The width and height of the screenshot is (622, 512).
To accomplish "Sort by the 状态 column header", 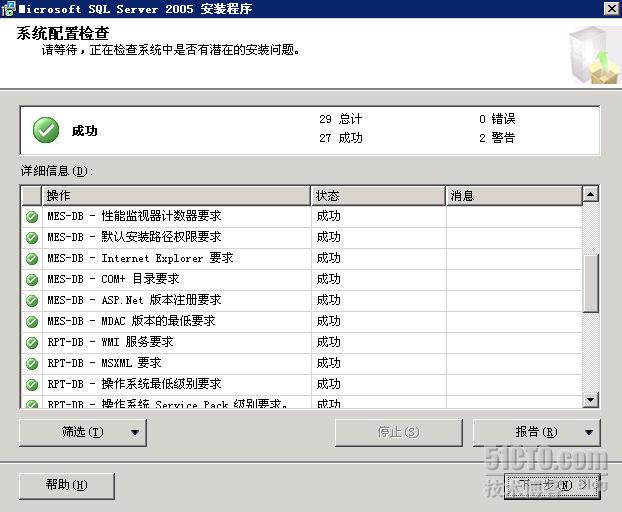I will coord(378,196).
